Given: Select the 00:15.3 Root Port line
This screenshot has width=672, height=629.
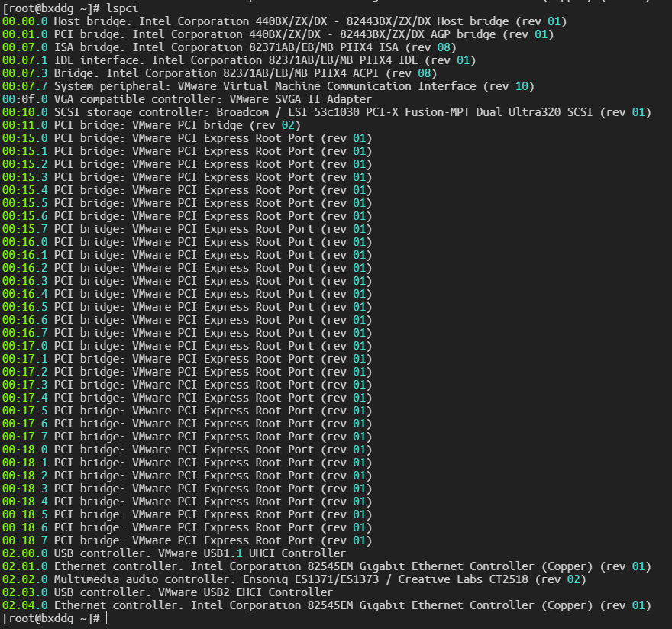Looking at the screenshot, I should pyautogui.click(x=187, y=177).
